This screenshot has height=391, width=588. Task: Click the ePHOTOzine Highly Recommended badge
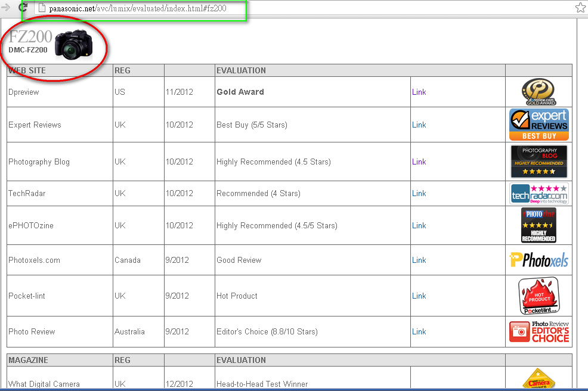539,225
